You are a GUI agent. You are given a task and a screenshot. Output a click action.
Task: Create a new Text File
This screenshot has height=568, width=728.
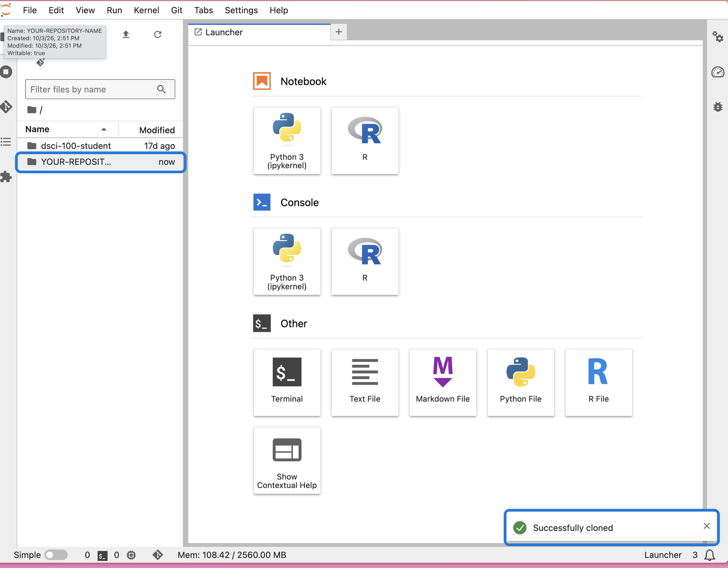pos(365,382)
